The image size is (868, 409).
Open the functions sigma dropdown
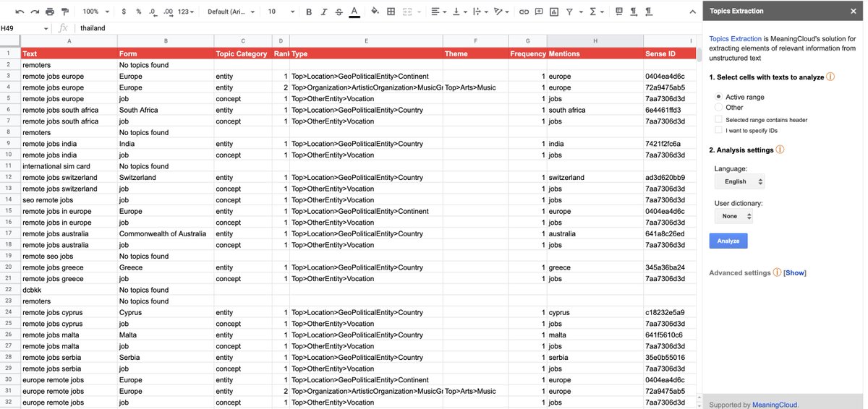pyautogui.click(x=595, y=12)
